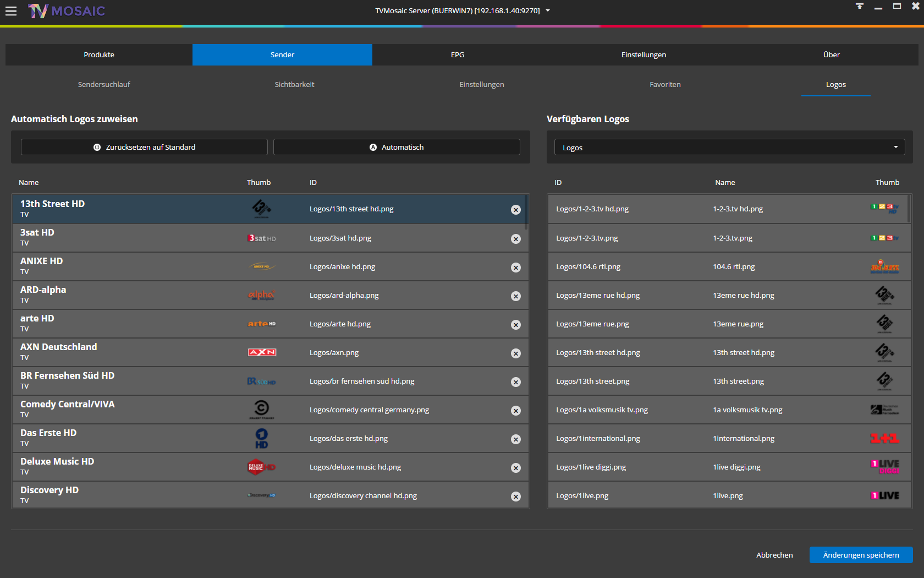The height and width of the screenshot is (578, 924).
Task: Select the 1a volksmusik tv.png logo thumbnail
Action: pyautogui.click(x=884, y=410)
